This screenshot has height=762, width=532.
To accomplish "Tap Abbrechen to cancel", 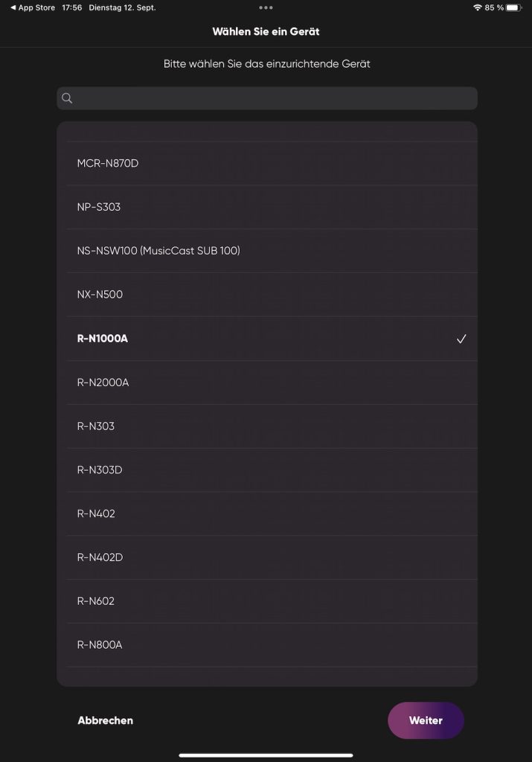I will point(106,720).
